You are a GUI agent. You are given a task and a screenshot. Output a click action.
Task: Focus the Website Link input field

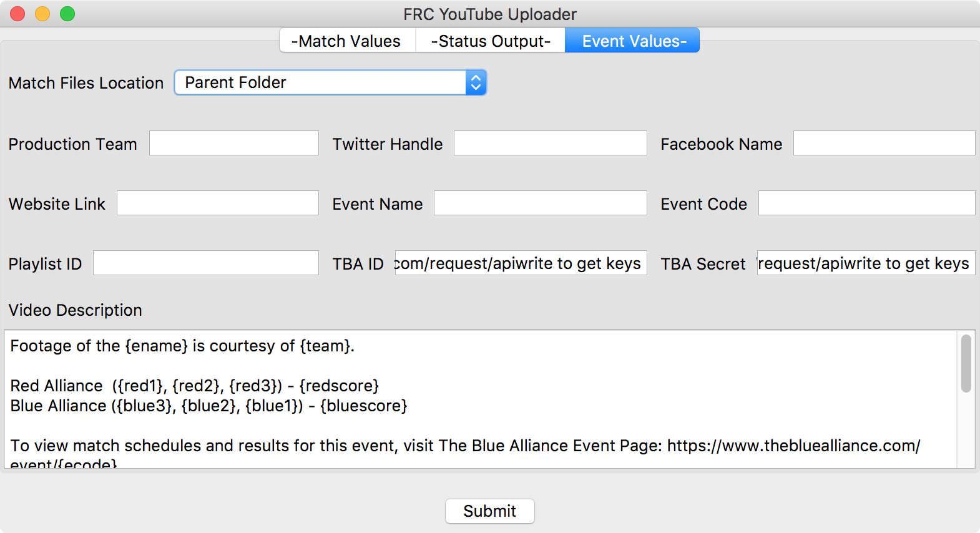click(218, 203)
